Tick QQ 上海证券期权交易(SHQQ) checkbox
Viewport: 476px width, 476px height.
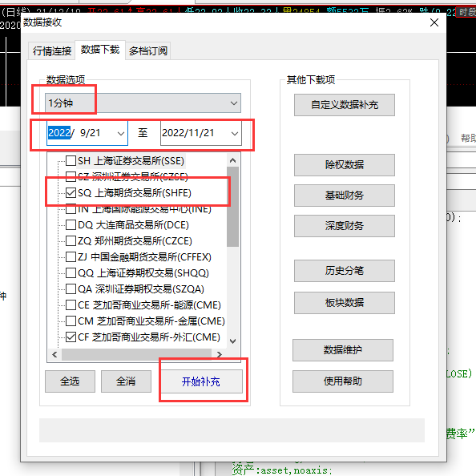tap(71, 273)
